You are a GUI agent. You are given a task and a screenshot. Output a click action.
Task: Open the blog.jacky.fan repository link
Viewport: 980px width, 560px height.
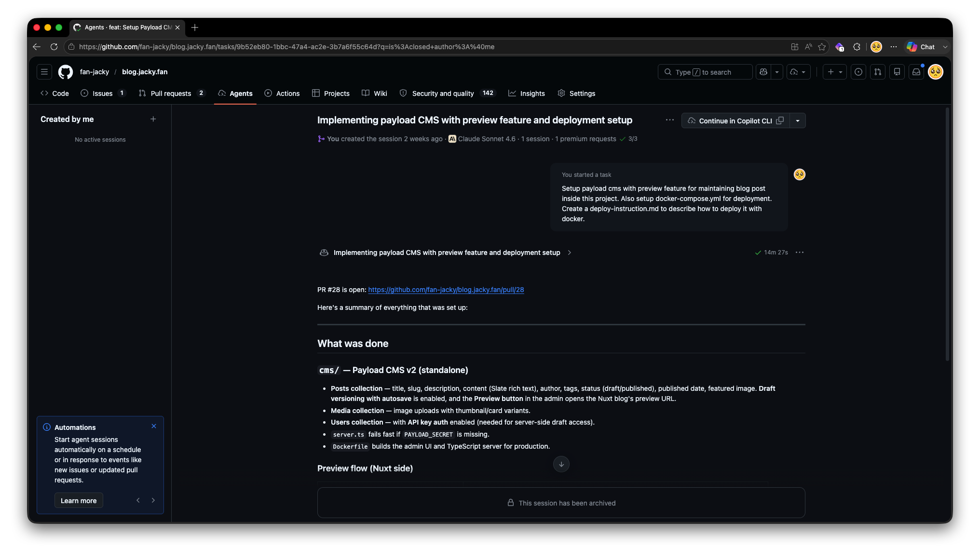click(x=145, y=72)
